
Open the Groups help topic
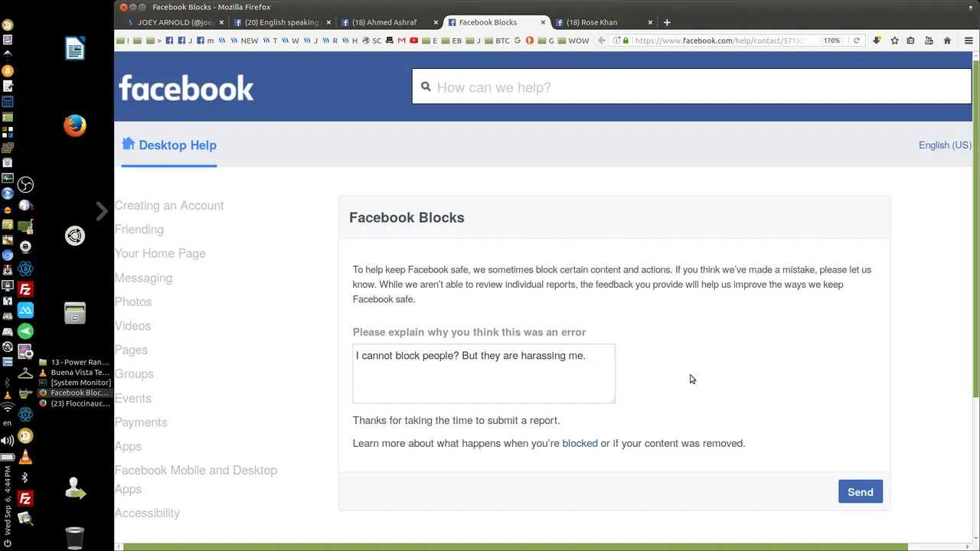point(134,373)
